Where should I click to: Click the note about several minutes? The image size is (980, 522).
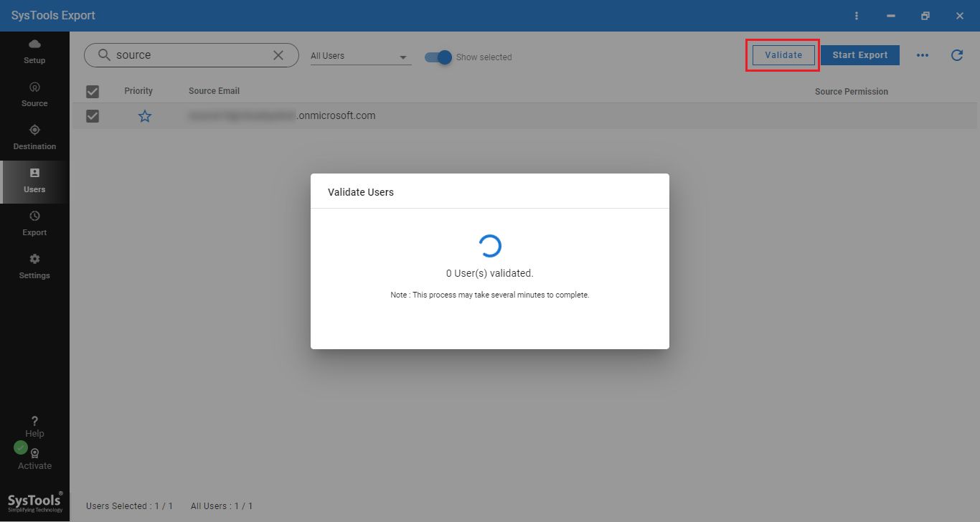click(x=490, y=295)
